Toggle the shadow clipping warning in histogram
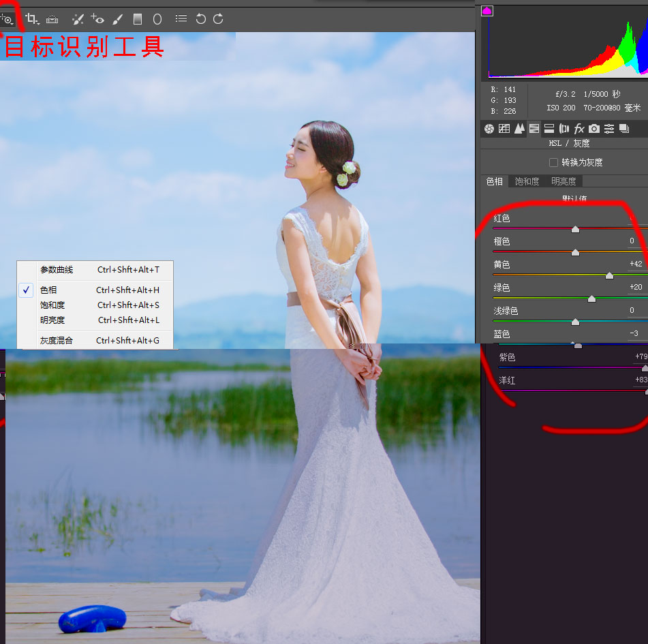648x644 pixels. pyautogui.click(x=487, y=11)
